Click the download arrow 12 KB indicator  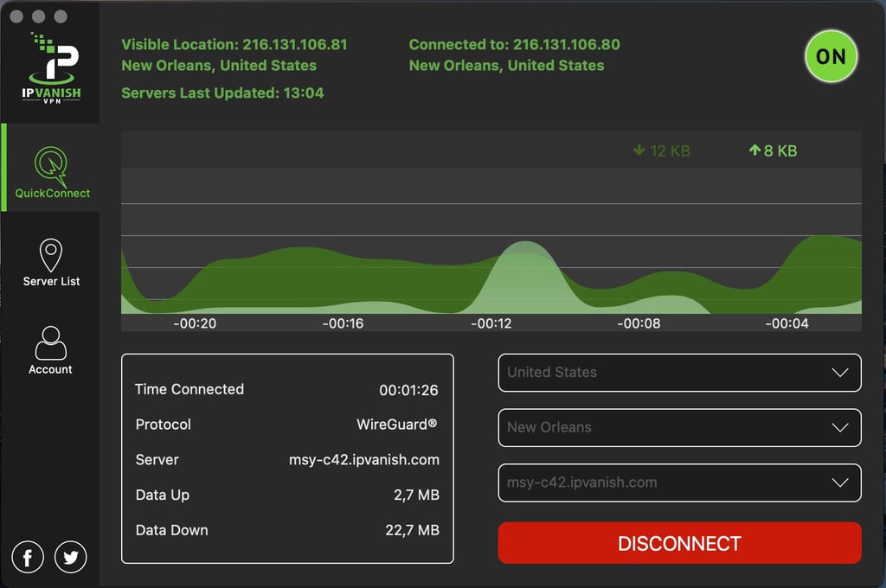(662, 150)
